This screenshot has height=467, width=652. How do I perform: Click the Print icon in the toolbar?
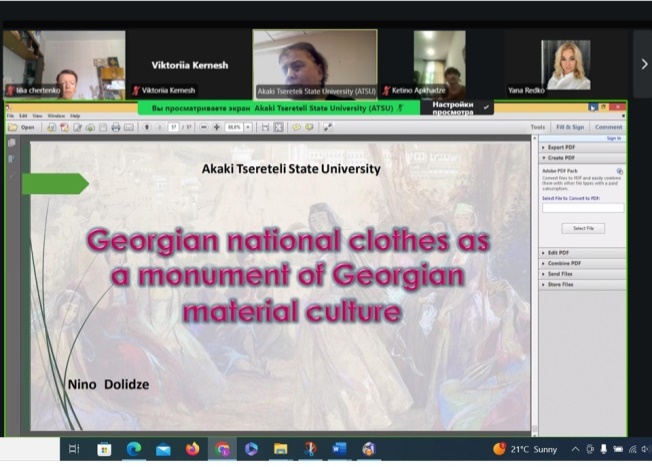(x=116, y=127)
